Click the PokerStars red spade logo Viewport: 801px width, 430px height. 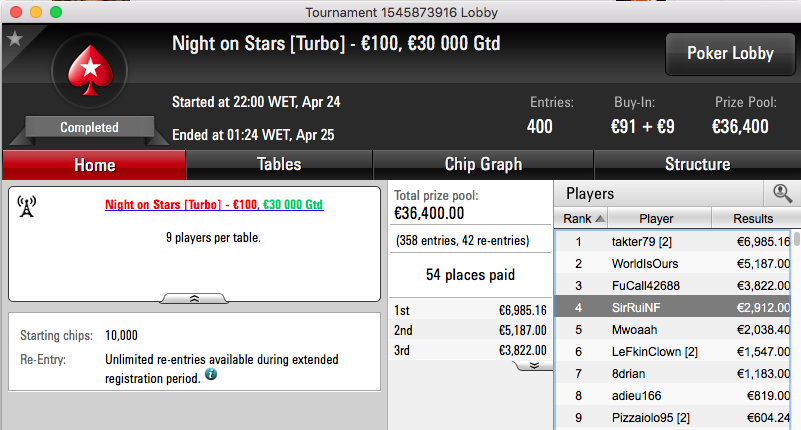(x=90, y=70)
